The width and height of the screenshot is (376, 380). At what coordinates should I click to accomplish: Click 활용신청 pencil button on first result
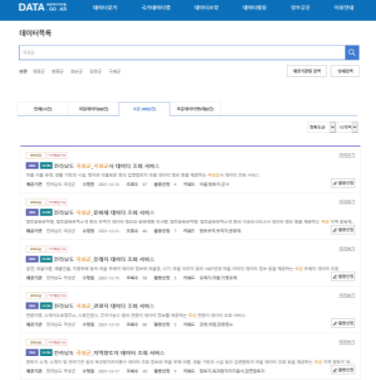[343, 183]
